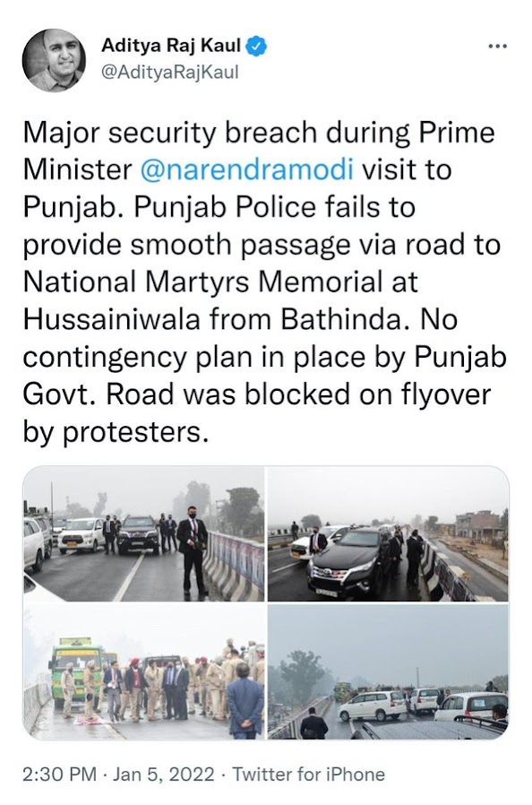Click the 2:30 PM timestamp
Image resolution: width=532 pixels, height=805 pixels.
click(59, 774)
